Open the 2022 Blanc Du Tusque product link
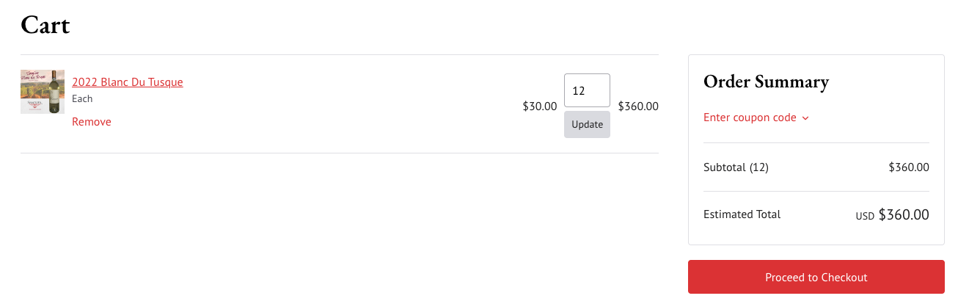 coord(128,82)
